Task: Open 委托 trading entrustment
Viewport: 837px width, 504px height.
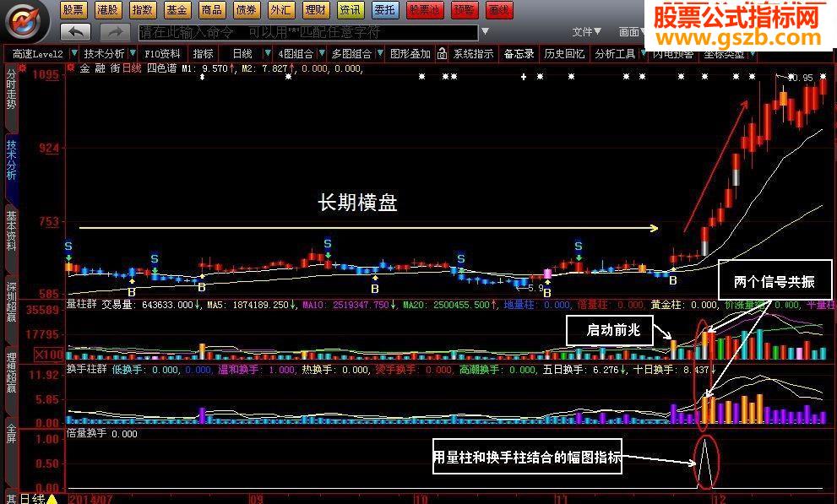Action: tap(384, 11)
